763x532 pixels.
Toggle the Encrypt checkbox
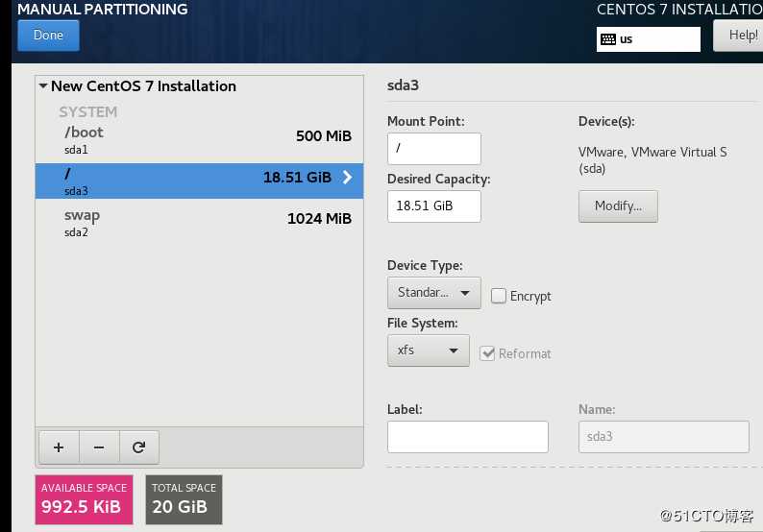click(x=499, y=296)
